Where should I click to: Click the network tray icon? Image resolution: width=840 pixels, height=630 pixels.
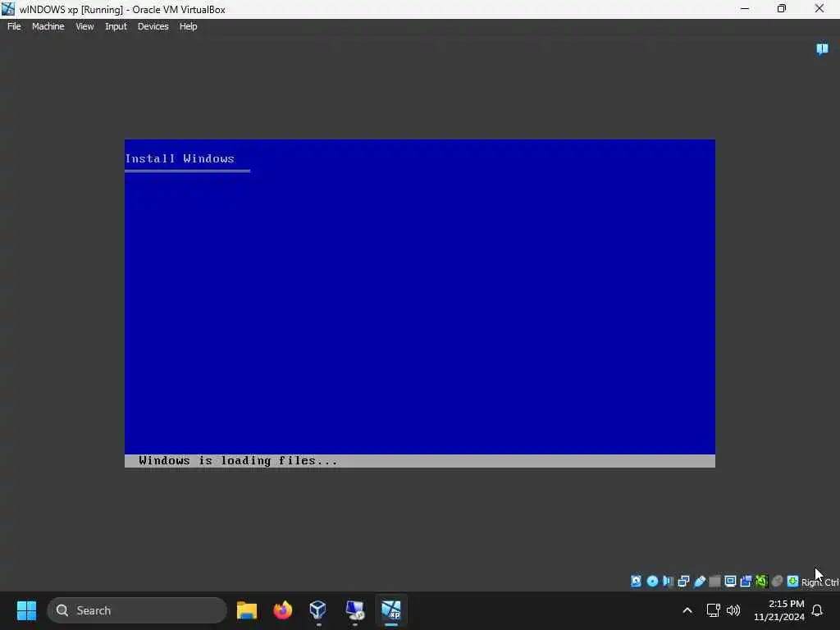click(x=713, y=610)
